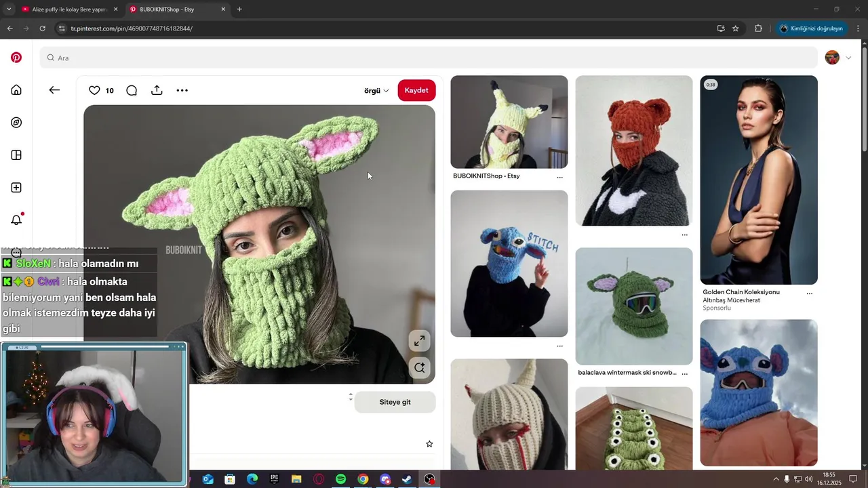Open Windows notification center icon
868x488 pixels.
[853, 479]
